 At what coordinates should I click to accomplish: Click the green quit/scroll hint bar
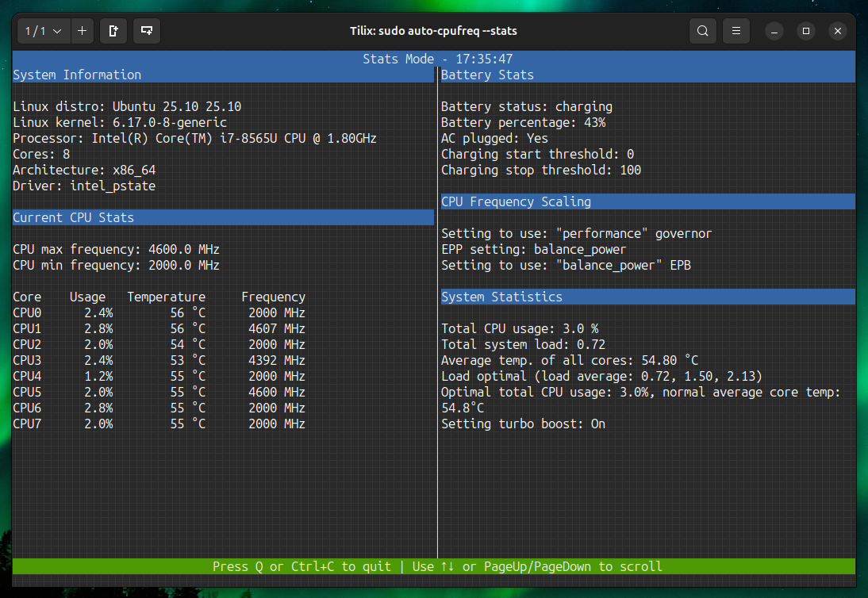point(434,566)
